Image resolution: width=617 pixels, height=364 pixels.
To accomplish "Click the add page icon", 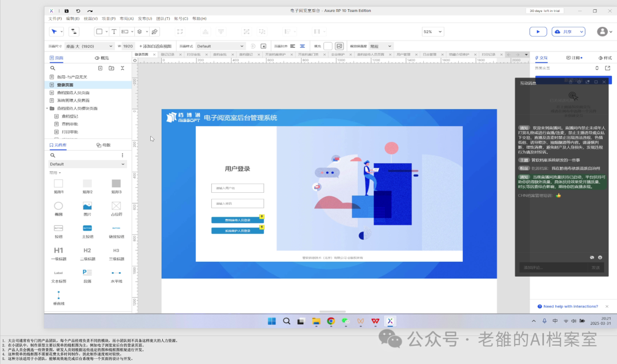I will point(101,68).
